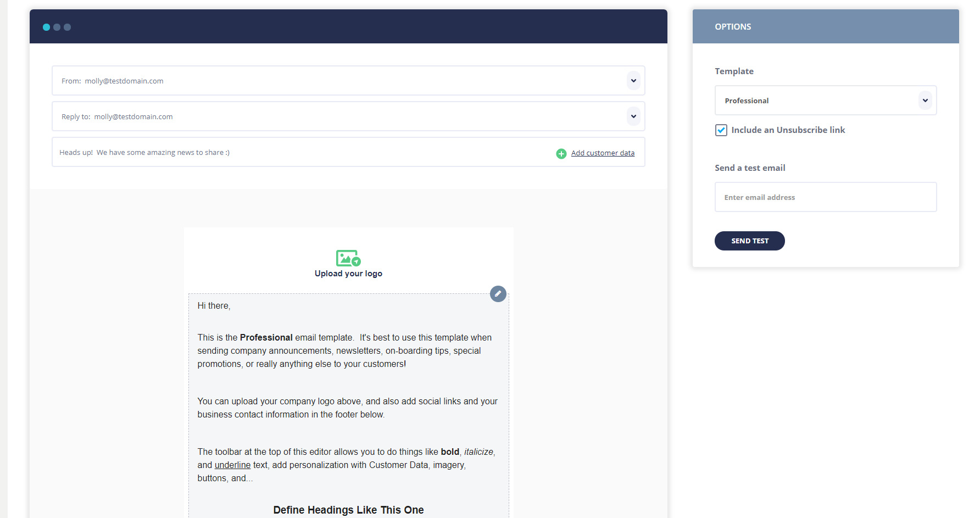The height and width of the screenshot is (518, 980).
Task: Open the Template dropdown showing Professional
Action: [826, 101]
